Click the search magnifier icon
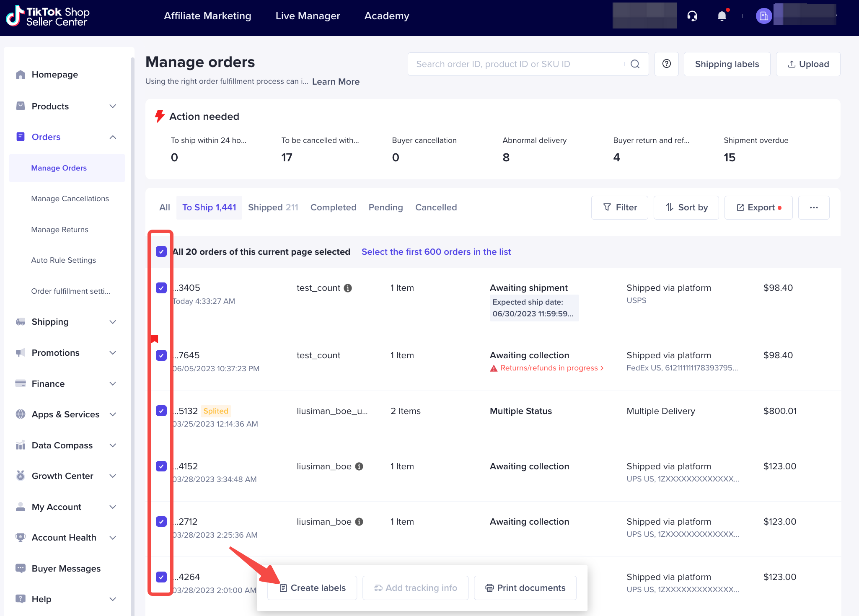Screen dimensions: 859x616 635,64
